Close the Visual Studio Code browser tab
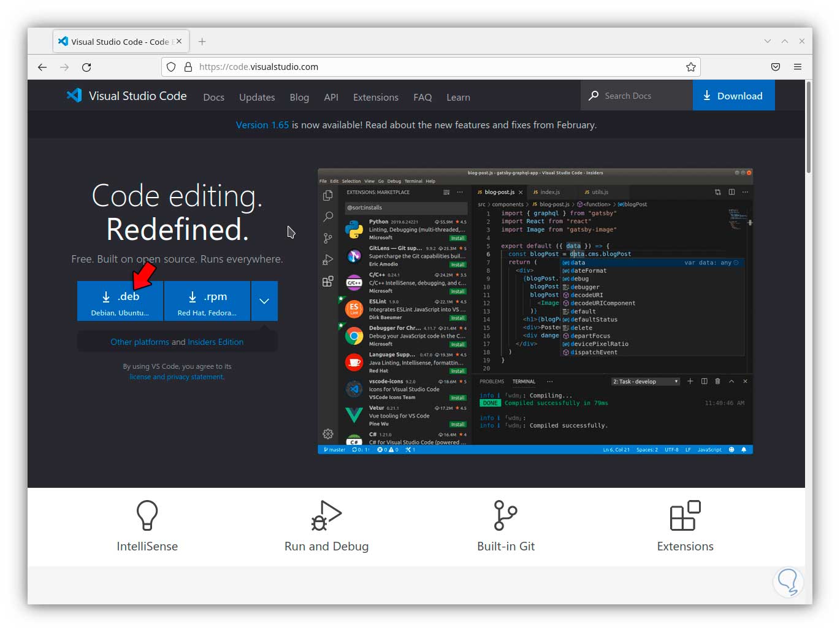 [x=179, y=41]
